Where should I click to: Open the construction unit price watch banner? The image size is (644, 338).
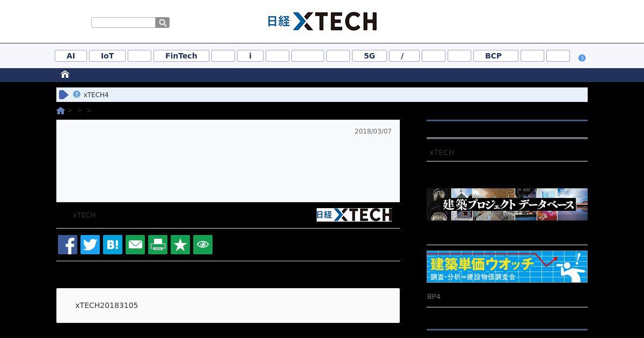coord(507,267)
